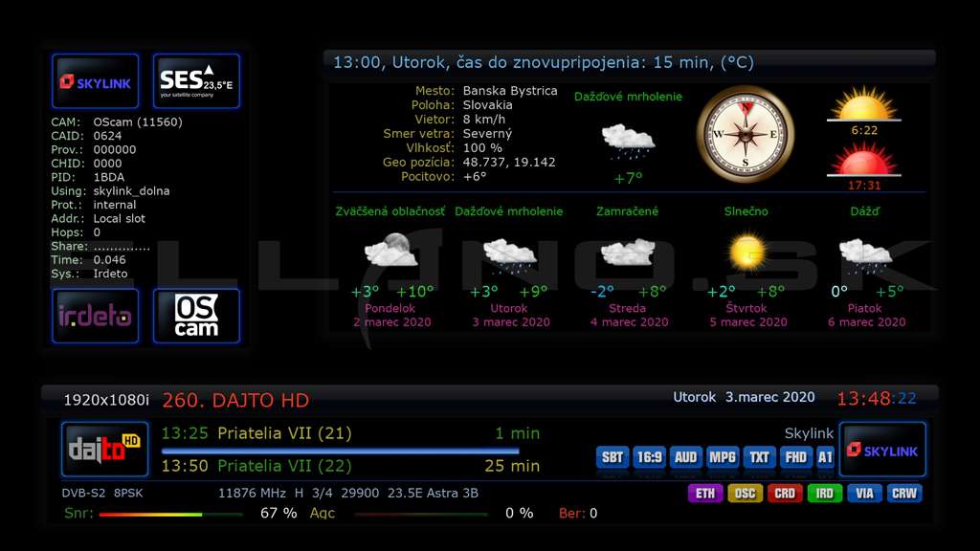Screen dimensions: 980x551
Task: Click Streda overcast cloud icon
Action: (x=628, y=253)
